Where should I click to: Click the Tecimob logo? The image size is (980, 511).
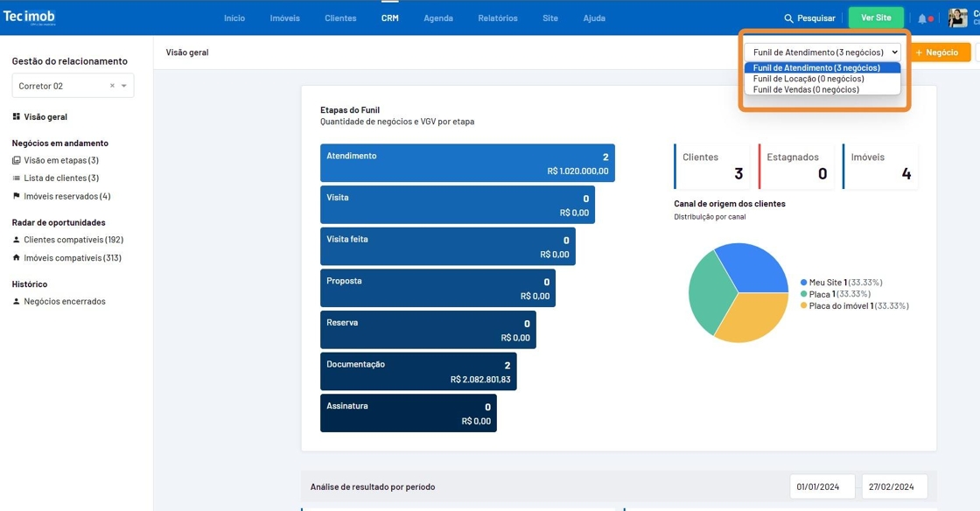pyautogui.click(x=30, y=17)
